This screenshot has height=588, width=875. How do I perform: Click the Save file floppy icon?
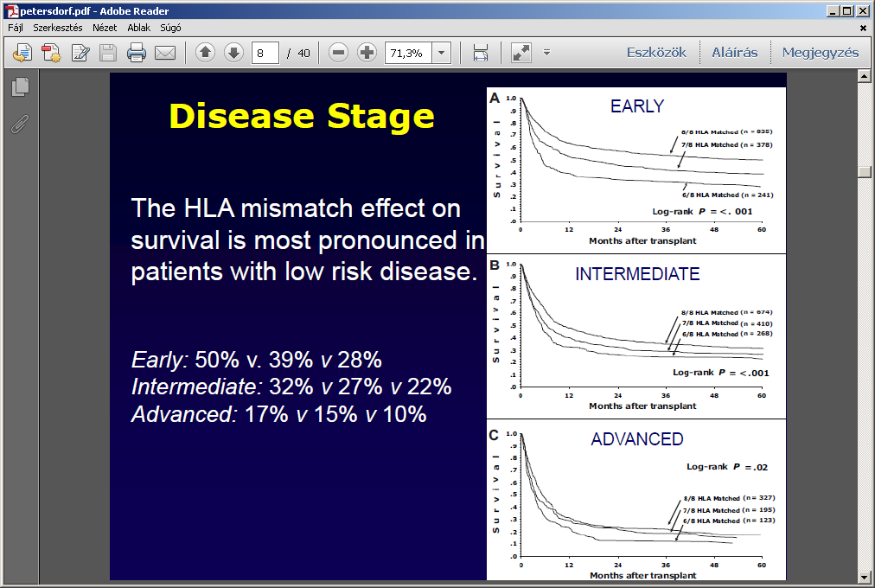coord(108,53)
